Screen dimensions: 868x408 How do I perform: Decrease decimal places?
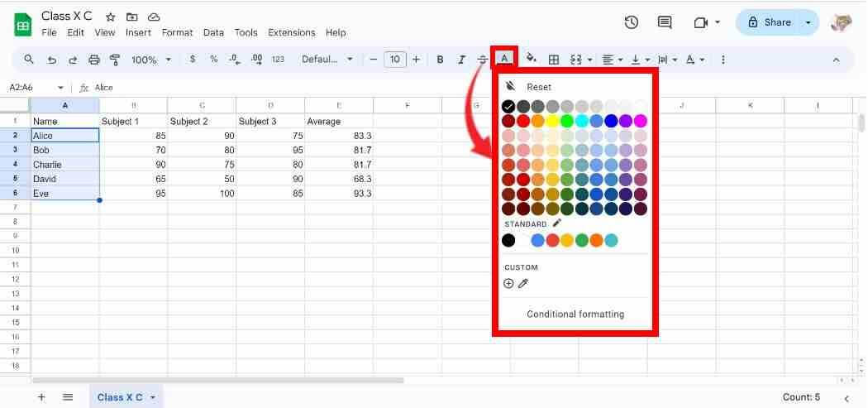tap(235, 60)
